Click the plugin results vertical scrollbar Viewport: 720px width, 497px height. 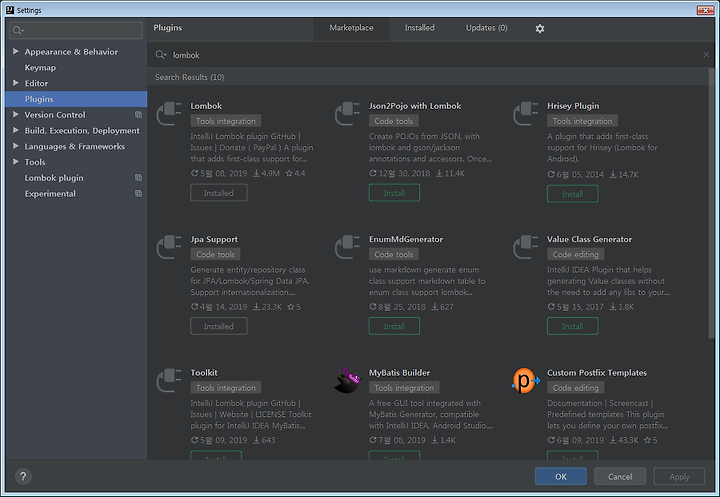click(x=711, y=202)
